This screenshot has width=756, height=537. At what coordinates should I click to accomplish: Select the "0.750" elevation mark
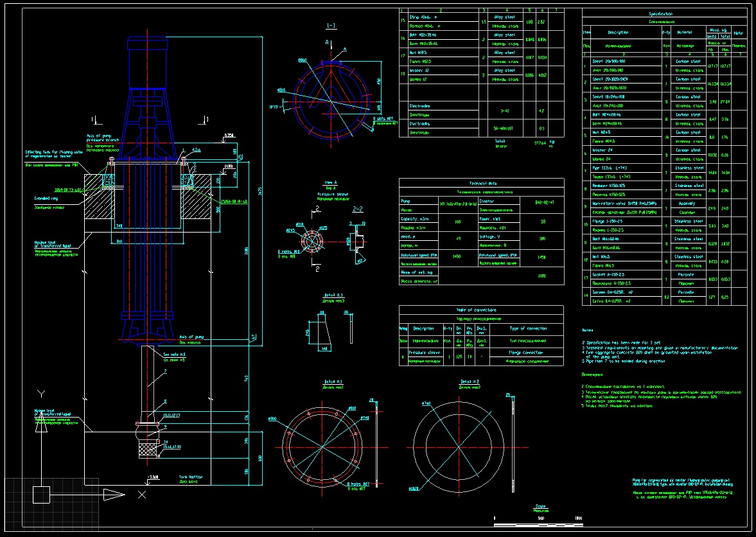click(229, 136)
